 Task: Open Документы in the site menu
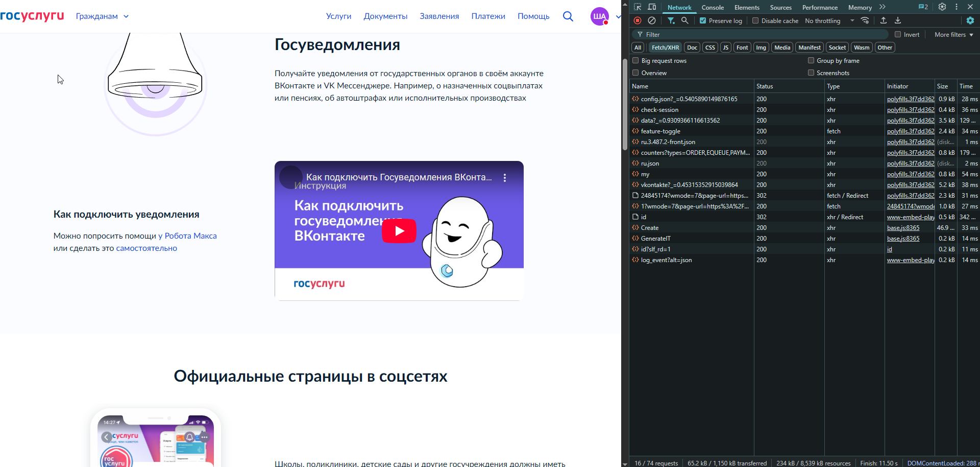point(385,16)
